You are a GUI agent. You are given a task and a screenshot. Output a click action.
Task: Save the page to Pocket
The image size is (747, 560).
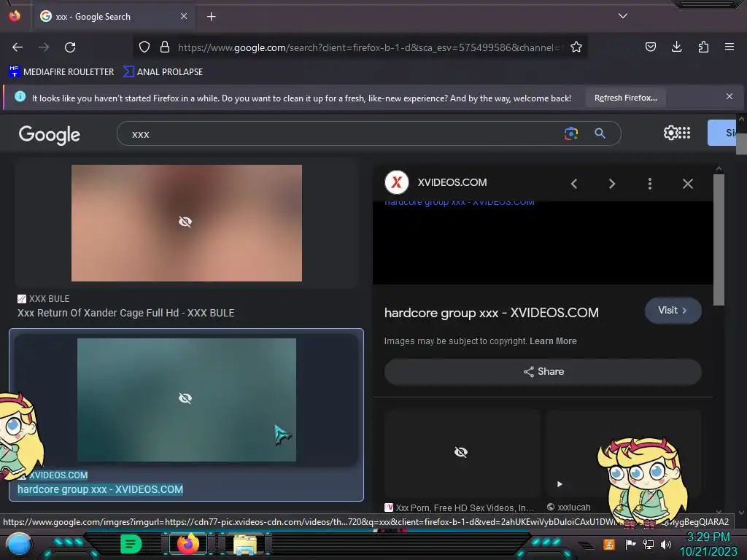coord(650,47)
